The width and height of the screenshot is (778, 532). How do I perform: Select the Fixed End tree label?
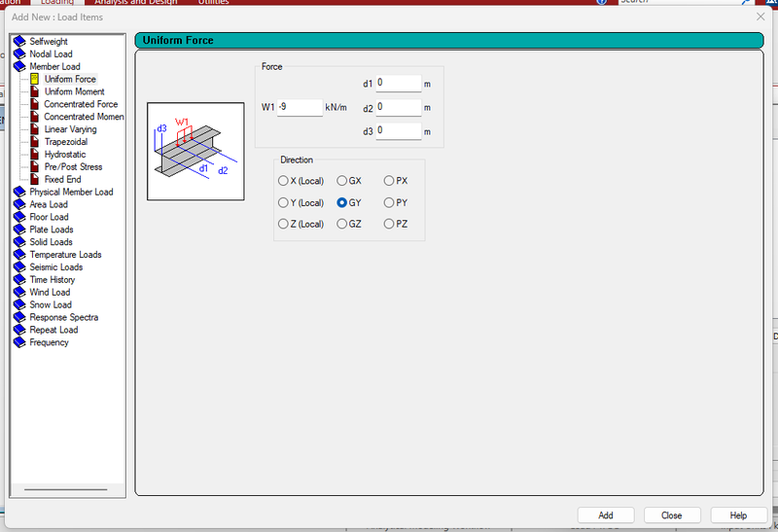[x=62, y=179]
